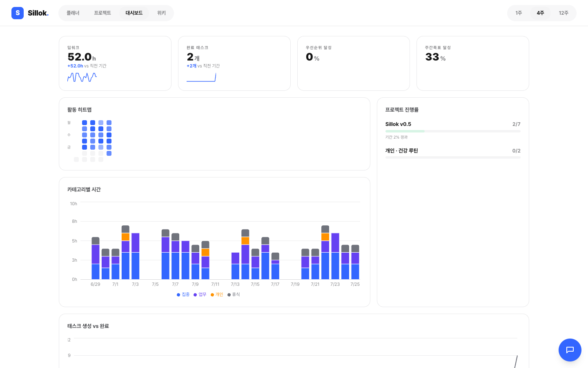Click the blue Sillok S logo icon
Viewport: 588px width, 368px height.
coord(18,13)
